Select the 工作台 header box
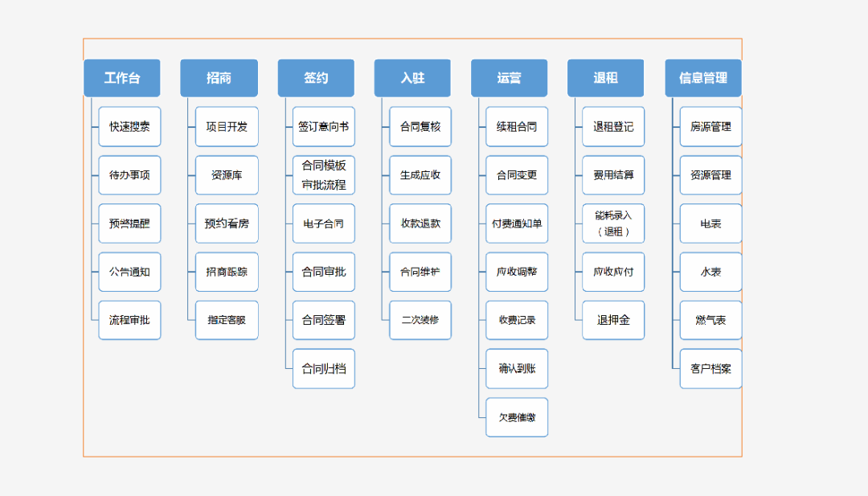868x496 pixels. click(x=122, y=78)
